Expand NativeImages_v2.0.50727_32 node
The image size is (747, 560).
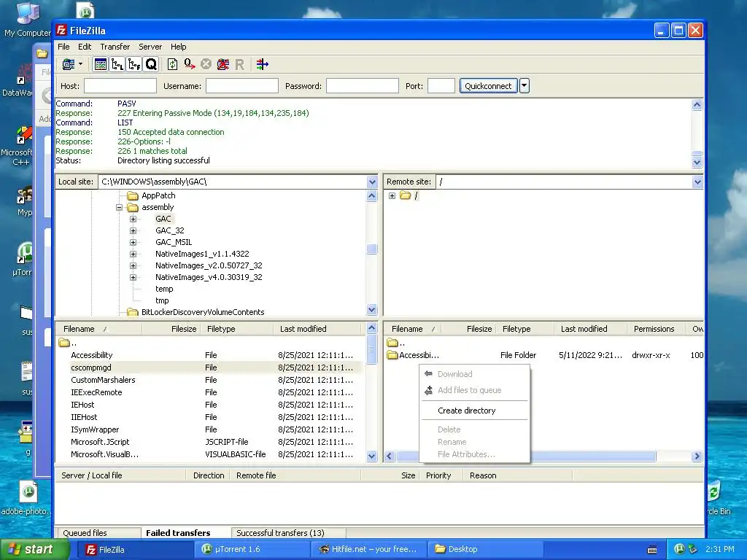(133, 265)
